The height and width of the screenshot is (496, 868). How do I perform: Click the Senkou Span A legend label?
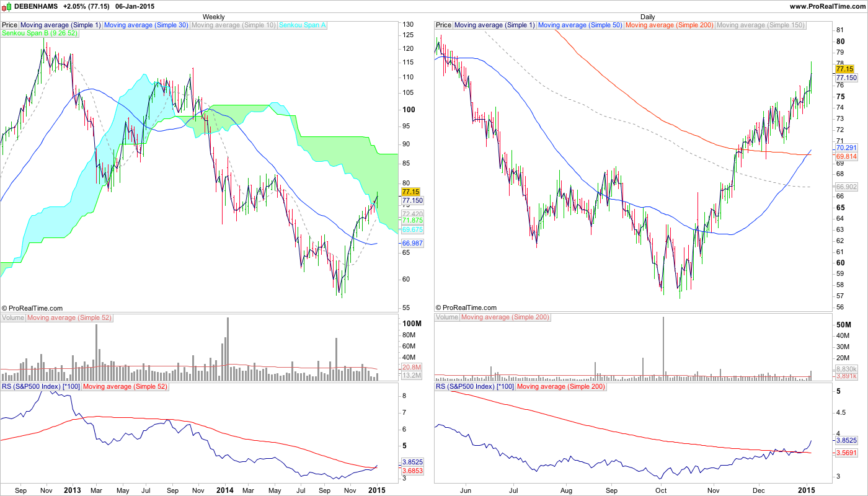pyautogui.click(x=303, y=25)
